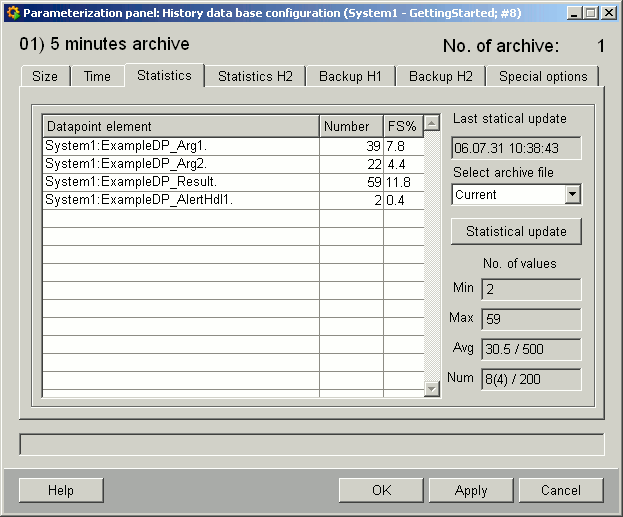Select the System1:ExampleDP_Result. row
Image resolution: width=623 pixels, height=517 pixels.
tap(180, 182)
